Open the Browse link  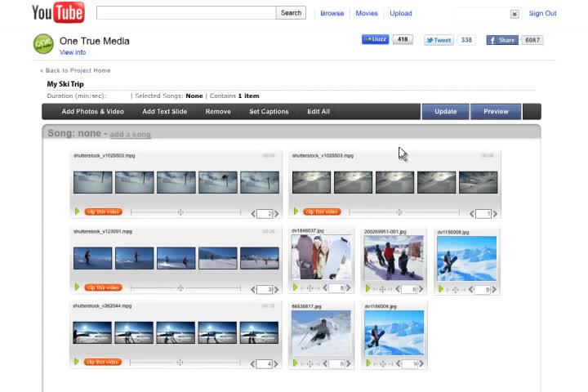click(x=332, y=13)
